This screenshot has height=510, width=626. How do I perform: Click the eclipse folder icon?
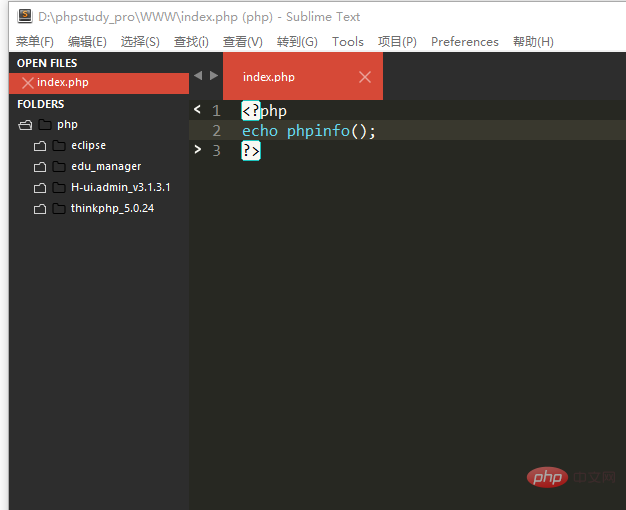59,145
